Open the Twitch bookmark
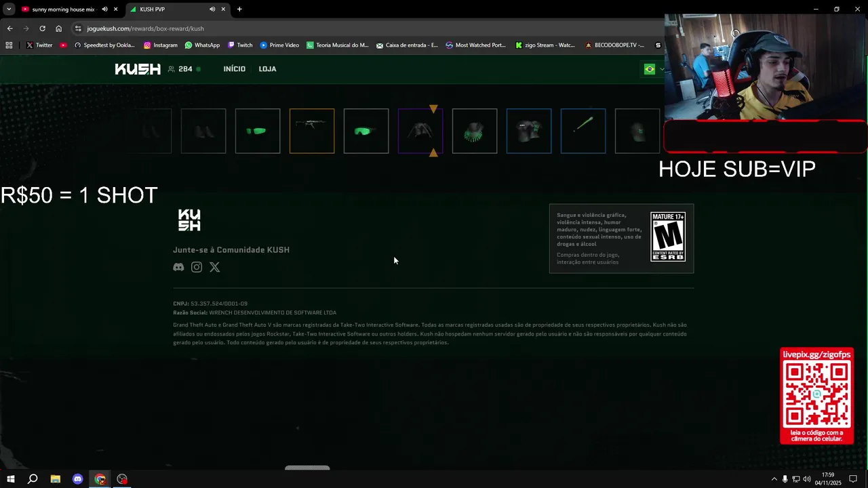 coord(240,45)
